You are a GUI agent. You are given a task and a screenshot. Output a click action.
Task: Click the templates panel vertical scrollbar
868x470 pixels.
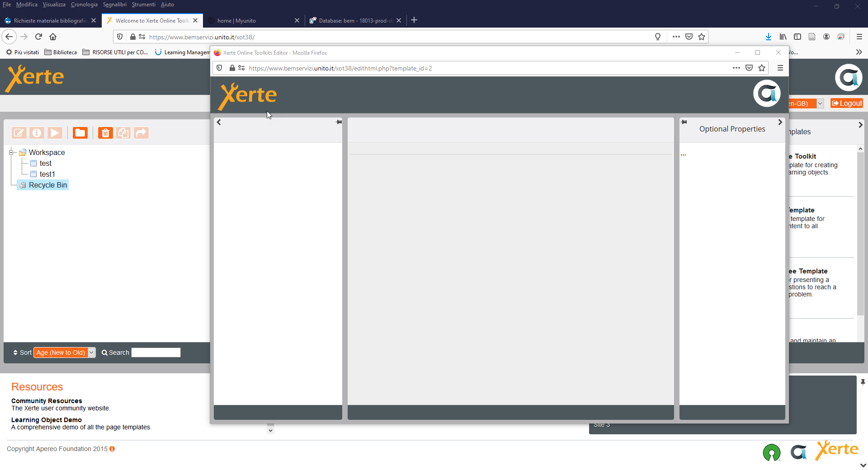pos(860,234)
